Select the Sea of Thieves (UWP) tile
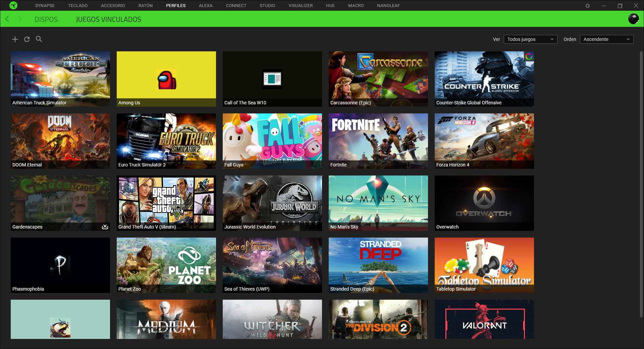 (x=272, y=265)
